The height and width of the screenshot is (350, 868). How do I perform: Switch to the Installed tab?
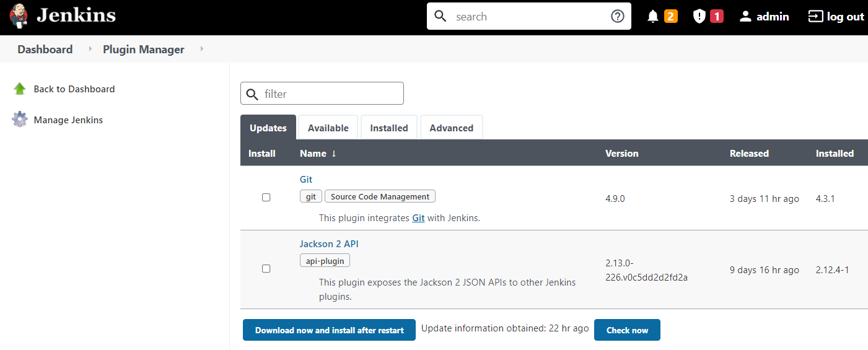coord(388,128)
